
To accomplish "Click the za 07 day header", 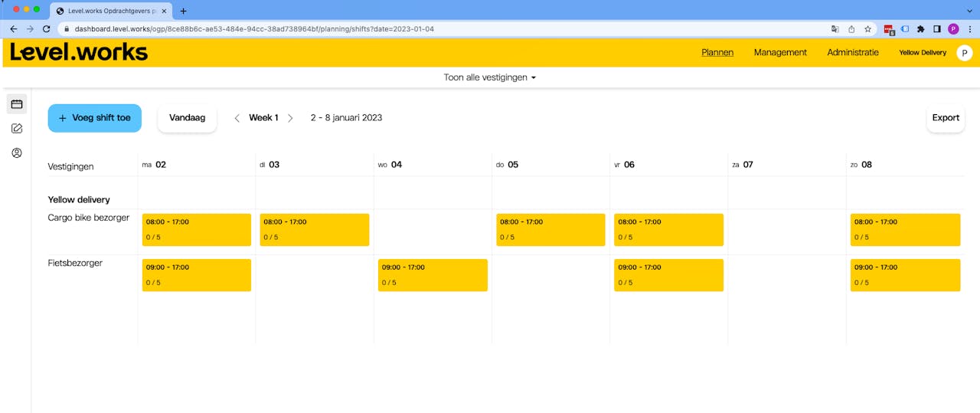I will (743, 165).
